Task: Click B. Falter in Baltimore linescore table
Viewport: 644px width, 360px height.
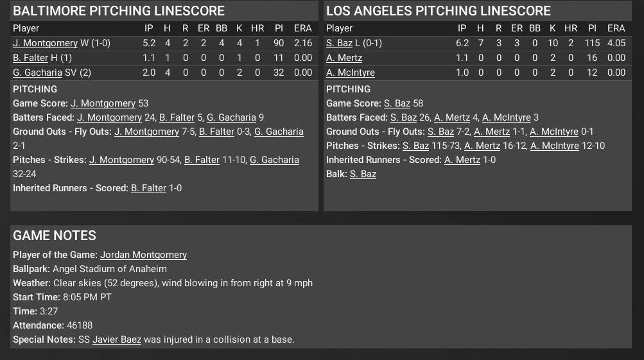Action: point(30,58)
